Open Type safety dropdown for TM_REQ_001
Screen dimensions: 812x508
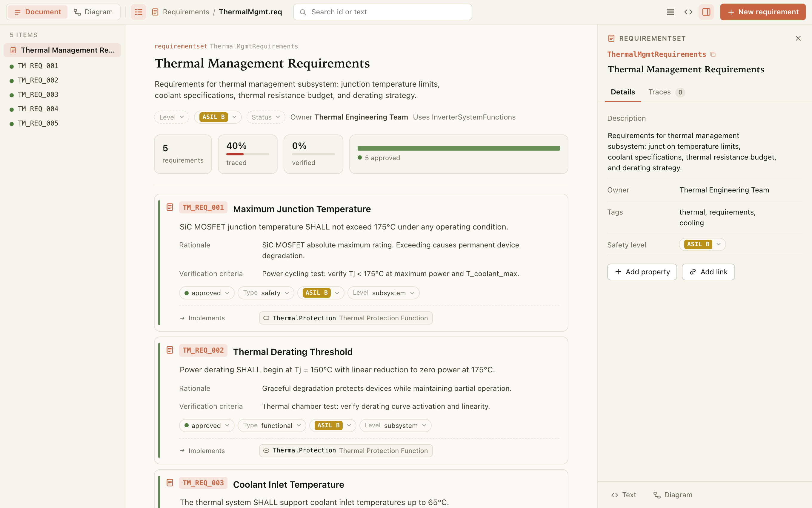(266, 293)
